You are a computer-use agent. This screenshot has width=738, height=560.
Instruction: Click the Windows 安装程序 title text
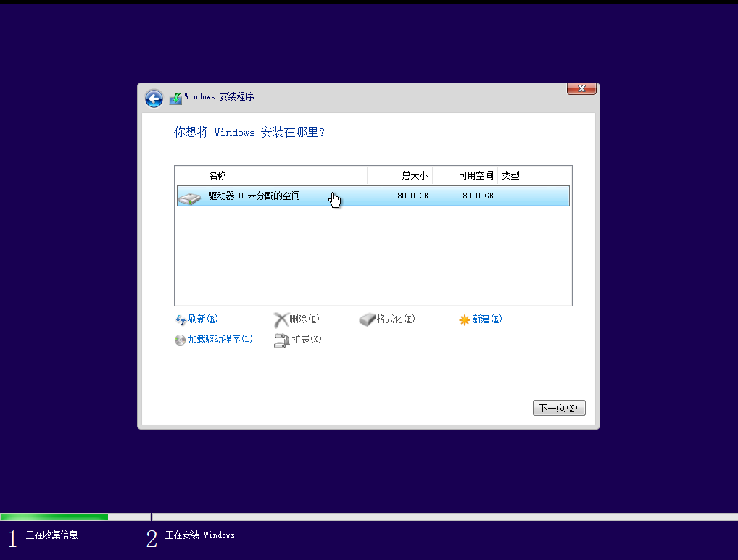pyautogui.click(x=220, y=96)
